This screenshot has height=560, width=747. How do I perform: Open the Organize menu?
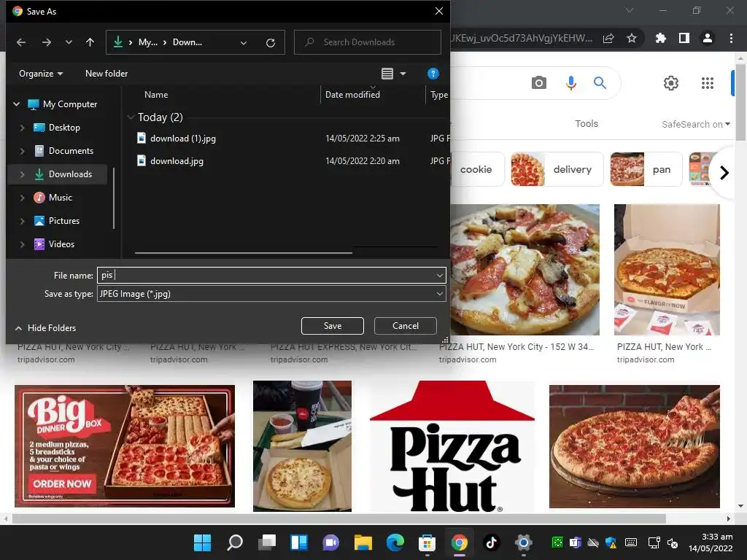pyautogui.click(x=41, y=74)
